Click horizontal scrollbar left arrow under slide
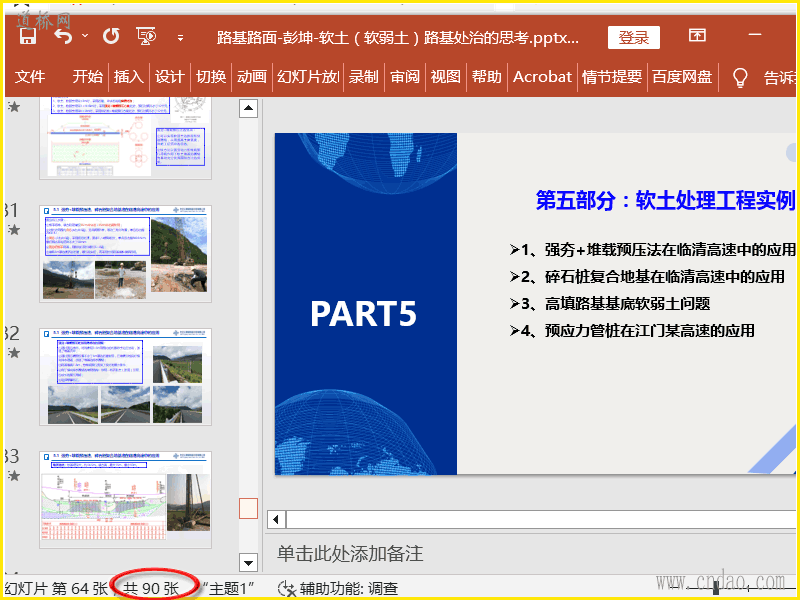The width and height of the screenshot is (800, 600). point(276,519)
